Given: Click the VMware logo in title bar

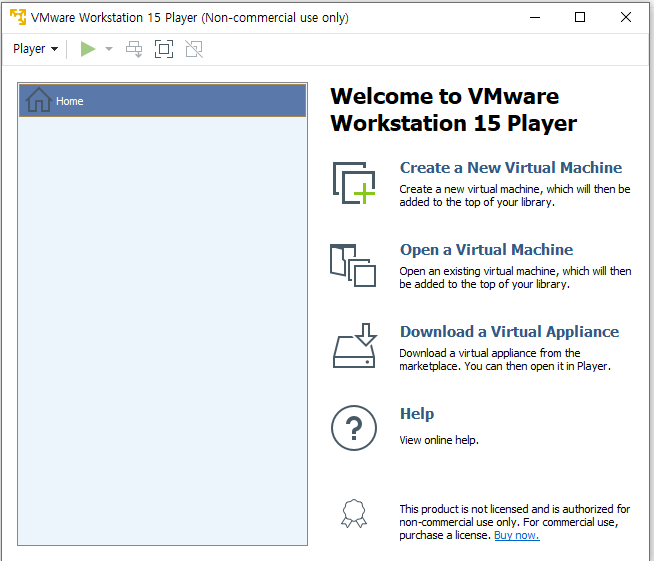Looking at the screenshot, I should (x=18, y=17).
